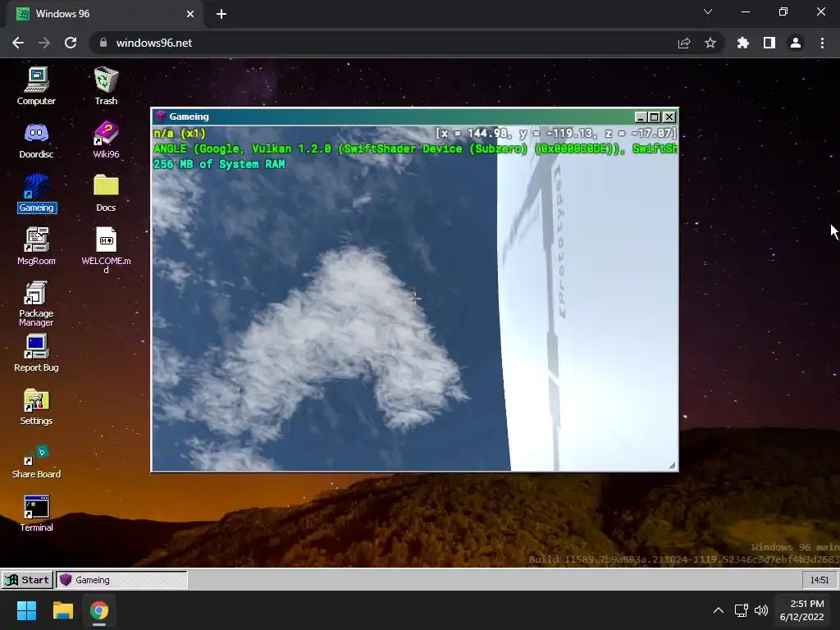View site info via lock icon
Image resolution: width=840 pixels, height=630 pixels.
tap(103, 43)
